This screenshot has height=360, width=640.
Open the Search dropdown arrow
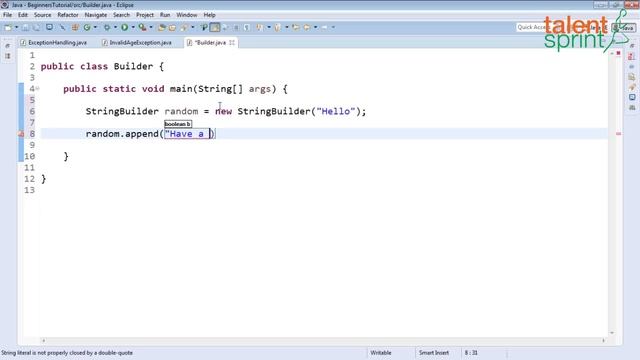(x=193, y=27)
